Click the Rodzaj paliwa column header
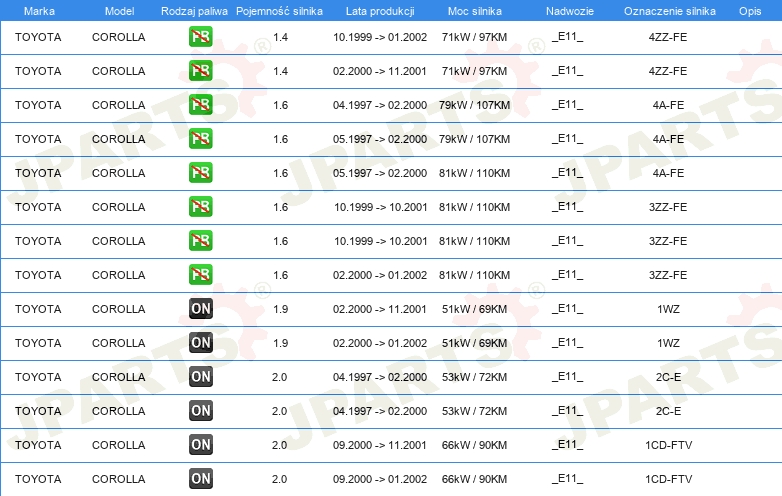 (x=195, y=10)
